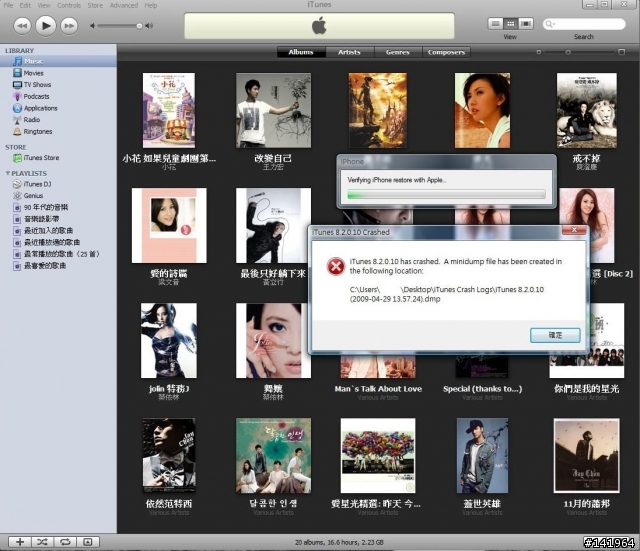Select the Composers tab
Viewport: 640px width, 551px height.
point(446,52)
